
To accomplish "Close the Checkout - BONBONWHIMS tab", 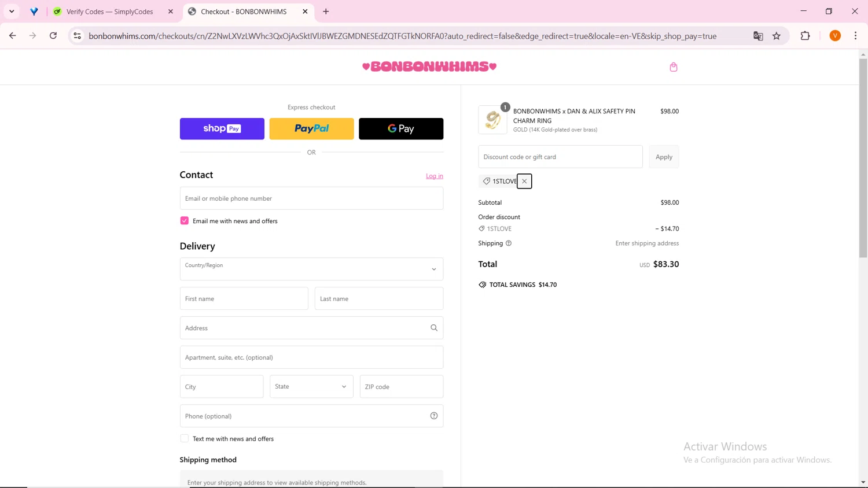I will [x=305, y=12].
